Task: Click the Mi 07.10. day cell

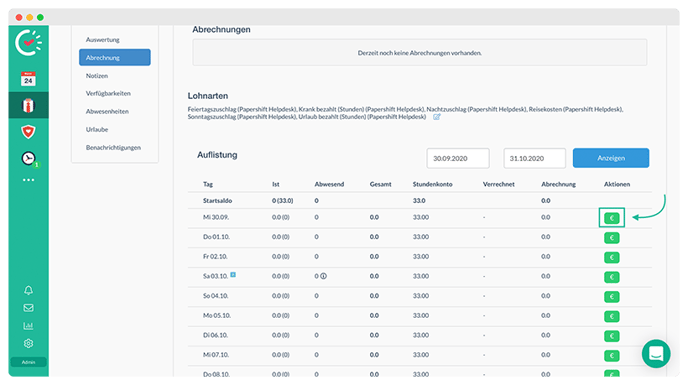Action: (x=215, y=355)
